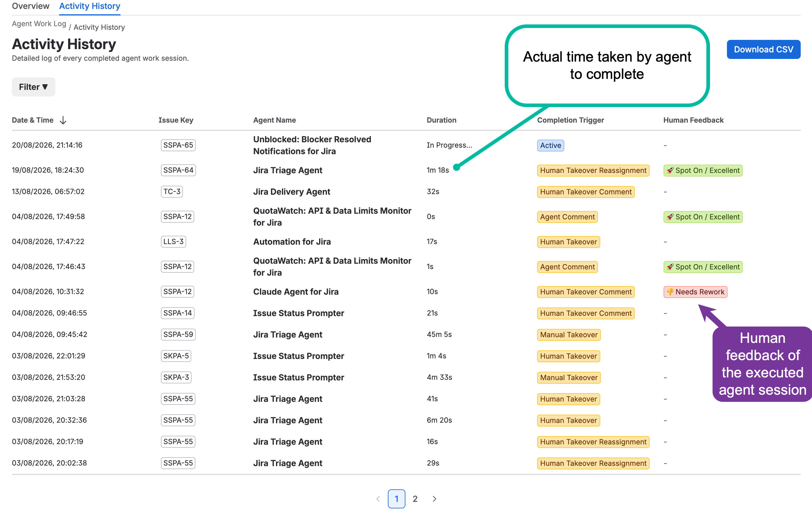Click Agent Comment badge at 17:46:43 row
812x520 pixels.
568,267
